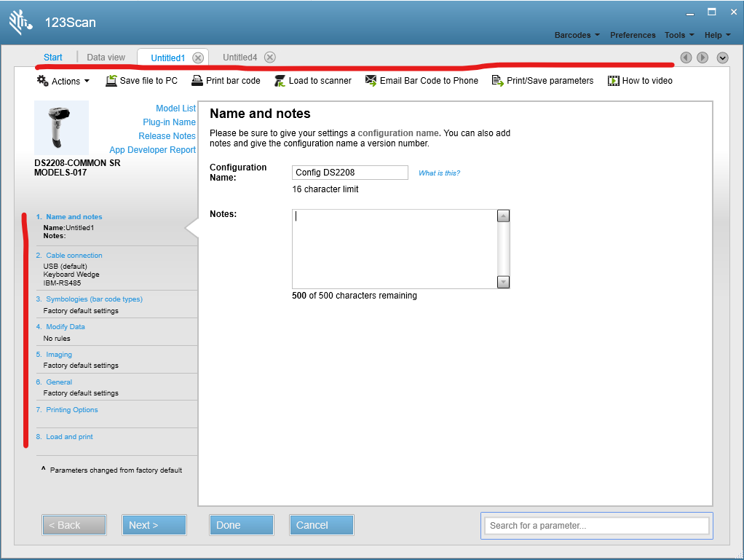
Task: Click the Back button
Action: point(74,525)
